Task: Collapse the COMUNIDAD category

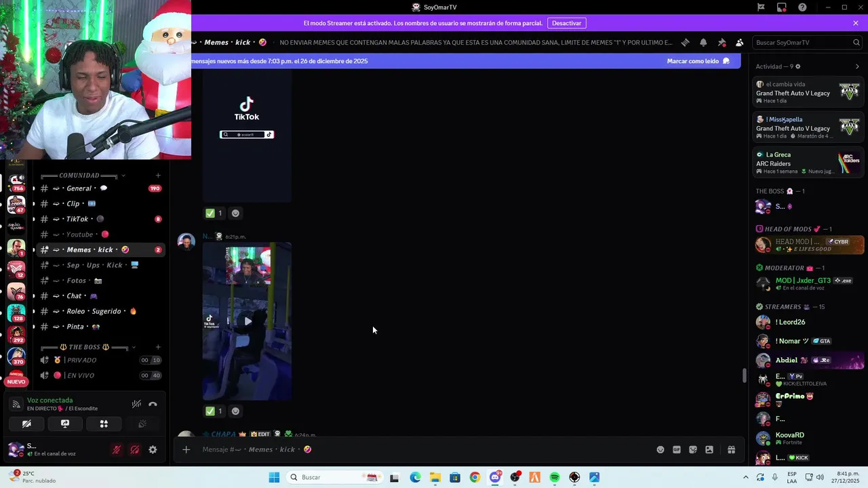Action: (x=79, y=176)
